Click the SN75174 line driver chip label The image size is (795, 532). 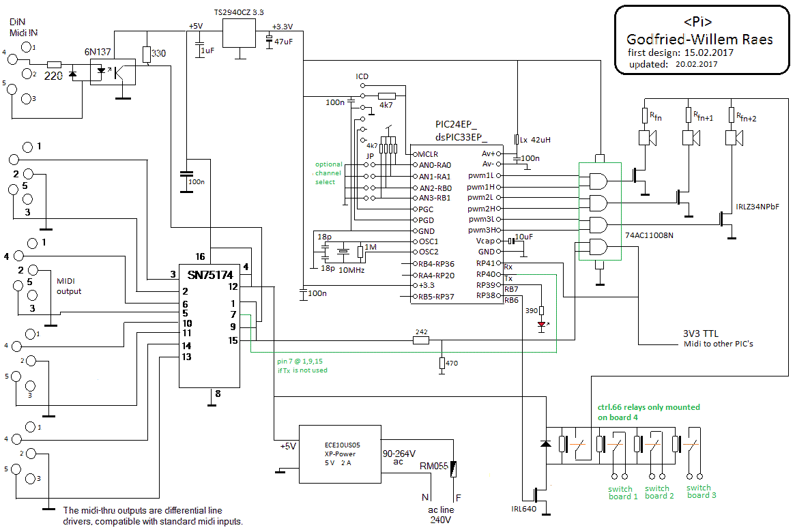click(209, 274)
